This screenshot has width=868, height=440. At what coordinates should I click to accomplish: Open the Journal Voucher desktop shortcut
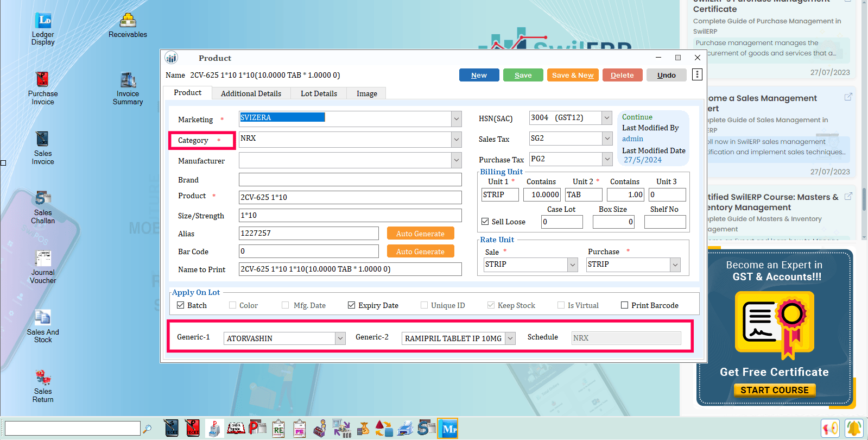click(43, 267)
